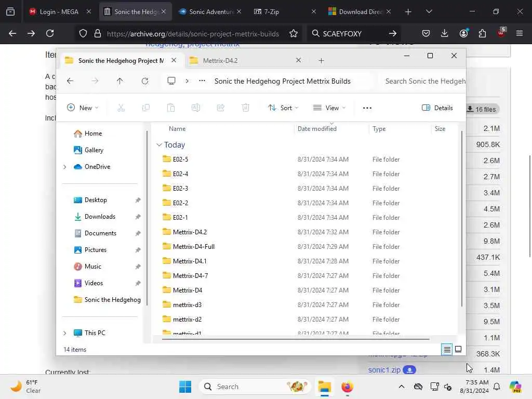Click the uBlock extension icon with badge
Image resolution: width=532 pixels, height=399 pixels.
point(501,33)
